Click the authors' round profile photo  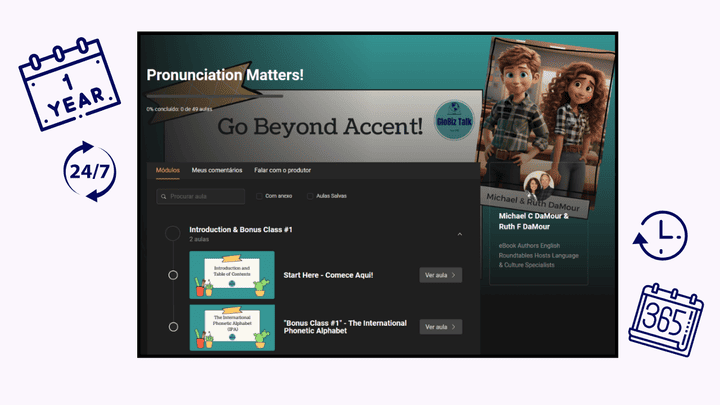pyautogui.click(x=539, y=186)
